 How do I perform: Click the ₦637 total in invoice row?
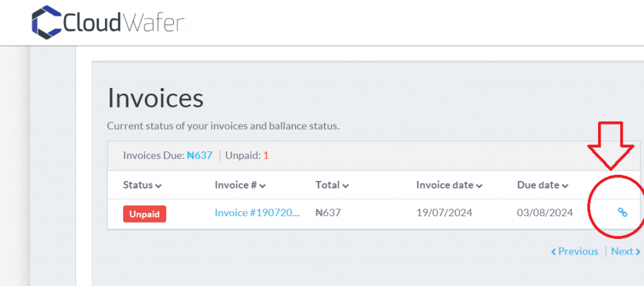(x=328, y=213)
